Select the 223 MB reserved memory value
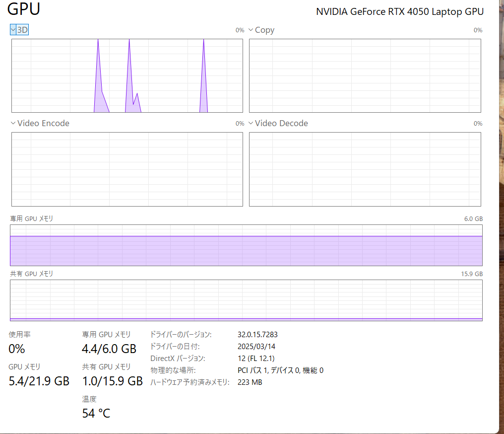504x434 pixels. pos(250,382)
